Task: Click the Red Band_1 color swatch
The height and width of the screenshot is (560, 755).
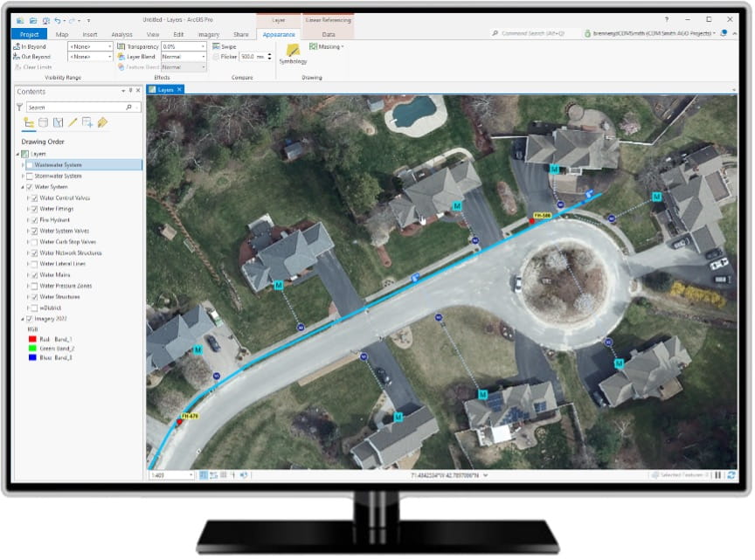Action: (x=32, y=339)
